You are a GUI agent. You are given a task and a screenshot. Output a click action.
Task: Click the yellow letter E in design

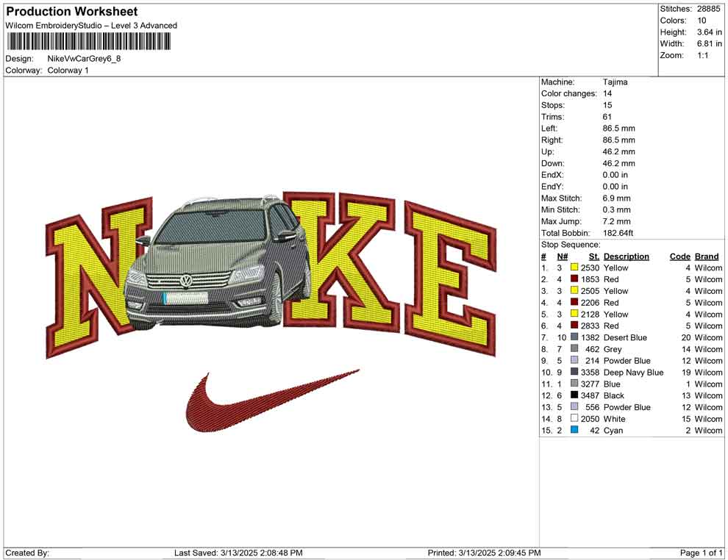(450, 279)
